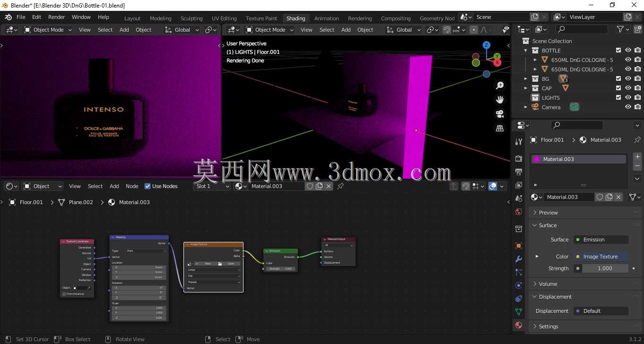Click Plane.002 in node editor breadcrumb
Viewport: 644px width, 344px height.
click(81, 202)
